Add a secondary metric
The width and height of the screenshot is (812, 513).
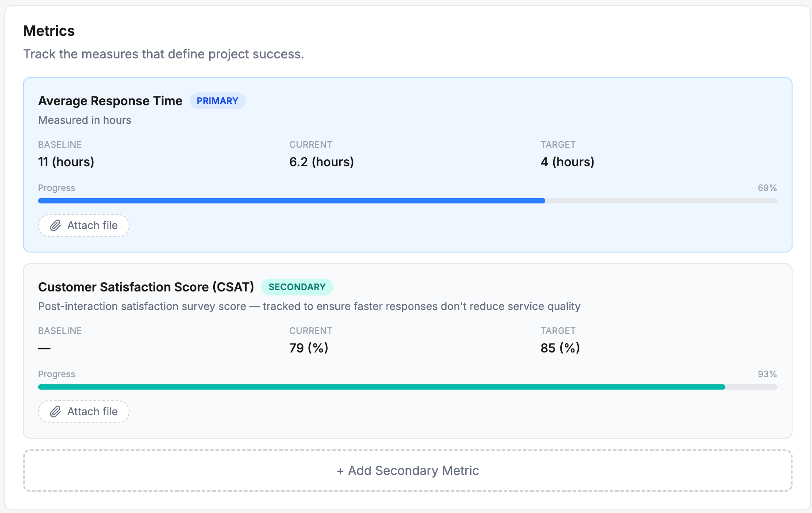click(x=407, y=471)
